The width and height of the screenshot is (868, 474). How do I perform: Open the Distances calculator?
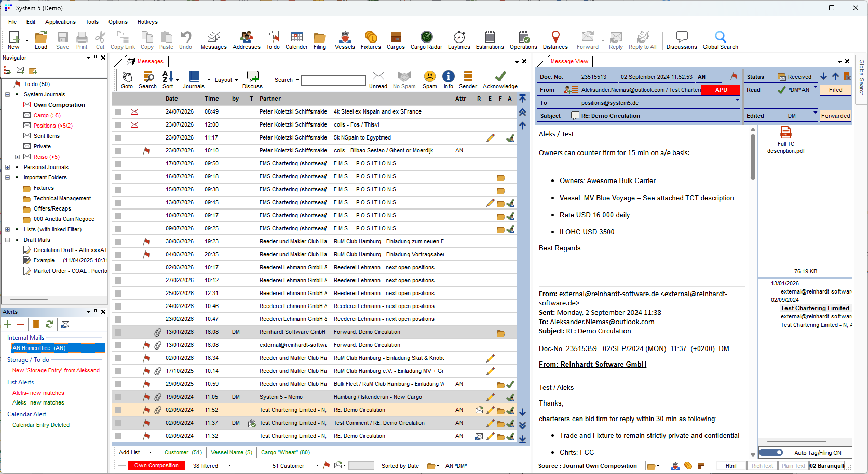[555, 40]
